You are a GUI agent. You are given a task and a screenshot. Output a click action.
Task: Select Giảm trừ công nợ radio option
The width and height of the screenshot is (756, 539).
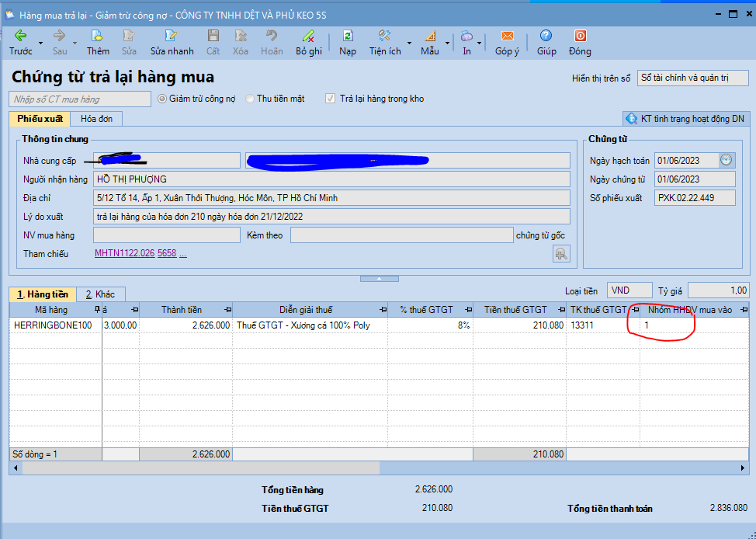click(162, 99)
